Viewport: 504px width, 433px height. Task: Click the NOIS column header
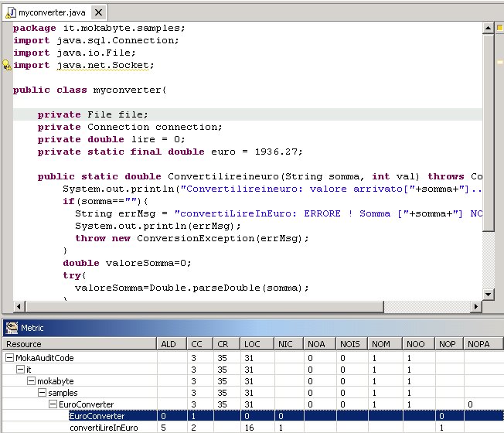click(x=352, y=344)
